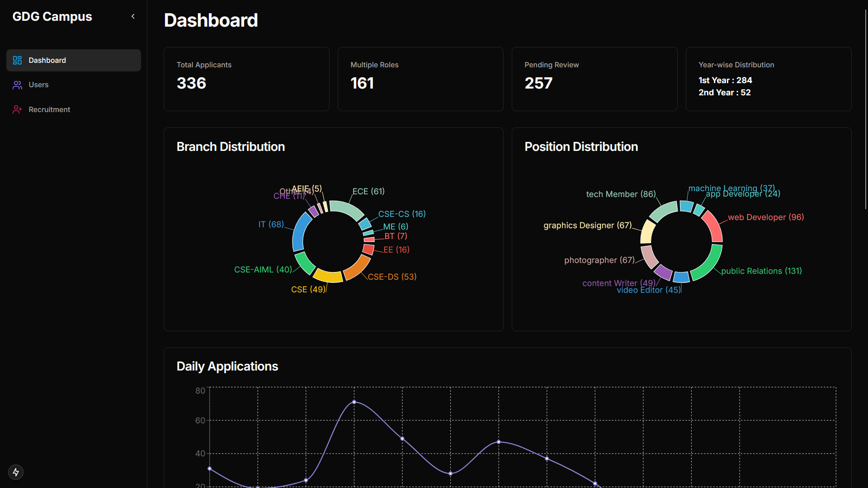The height and width of the screenshot is (488, 868).
Task: Click the graphics Designer (67) yellow segment
Action: (647, 231)
